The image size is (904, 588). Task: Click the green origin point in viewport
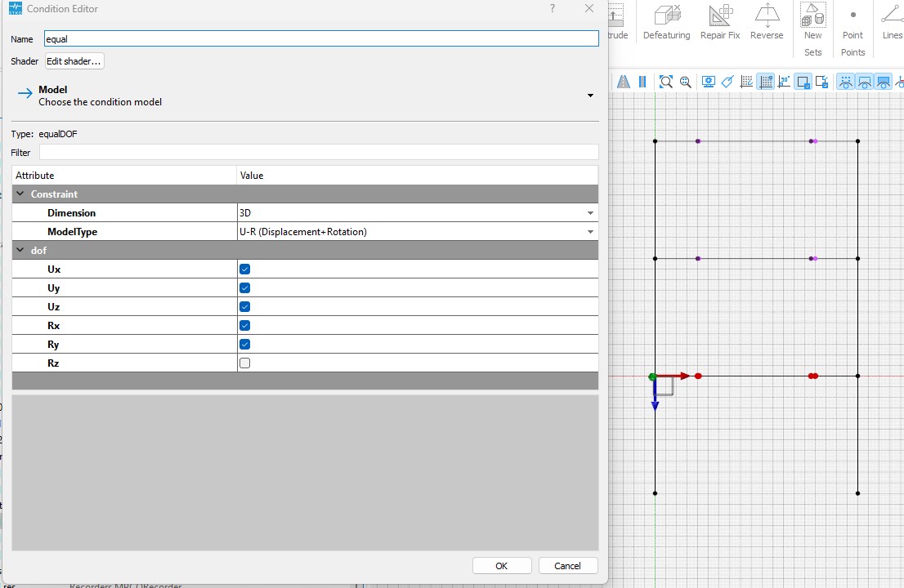[652, 376]
